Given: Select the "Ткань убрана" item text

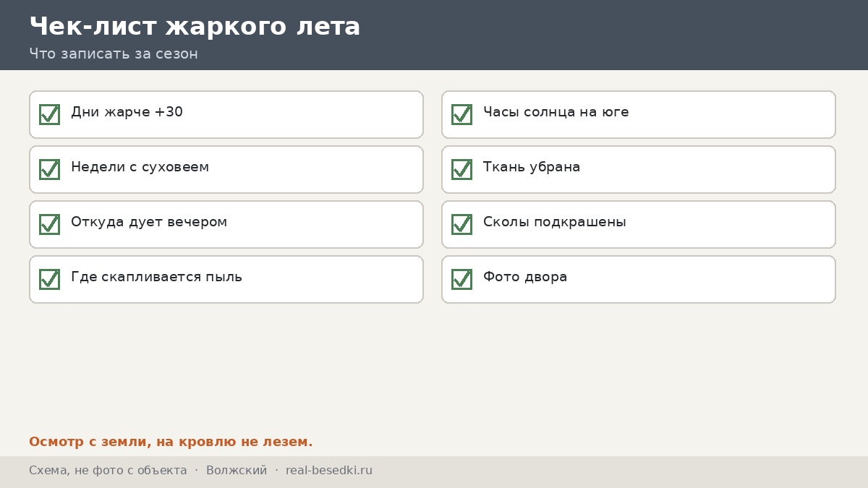Looking at the screenshot, I should (532, 167).
